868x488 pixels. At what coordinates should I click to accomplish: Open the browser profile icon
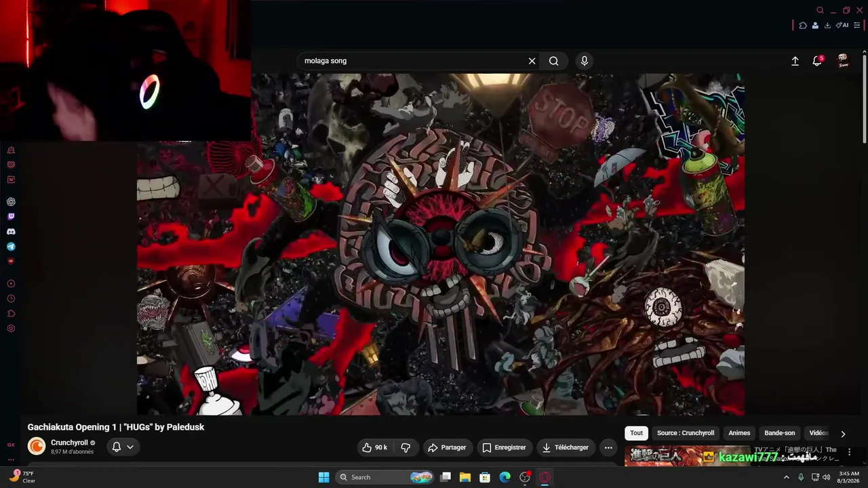[815, 25]
